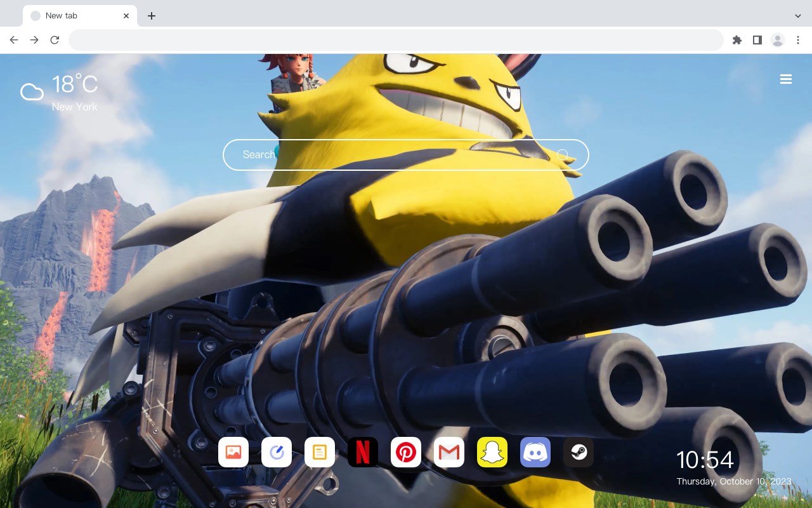
Task: Open the Gmail shortcut
Action: [x=449, y=452]
